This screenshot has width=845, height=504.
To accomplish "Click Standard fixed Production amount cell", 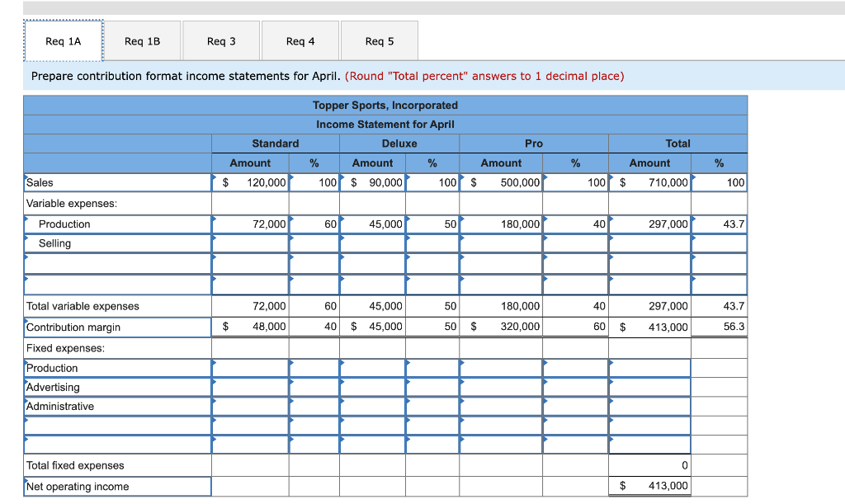I will coord(251,368).
